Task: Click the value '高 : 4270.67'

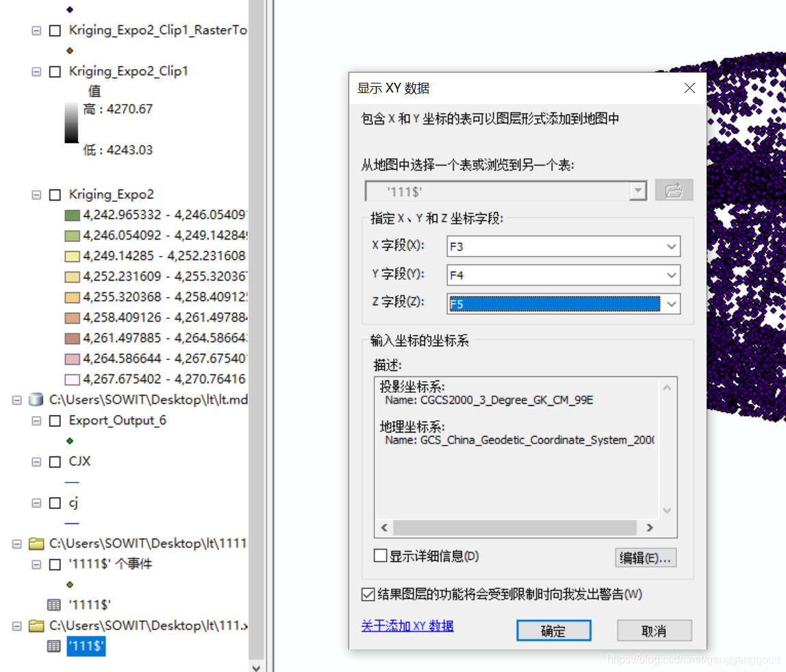Action: pyautogui.click(x=118, y=109)
